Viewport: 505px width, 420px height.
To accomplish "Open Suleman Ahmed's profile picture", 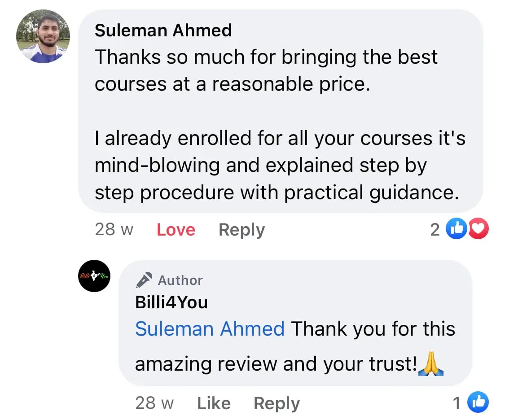I will 43,36.
